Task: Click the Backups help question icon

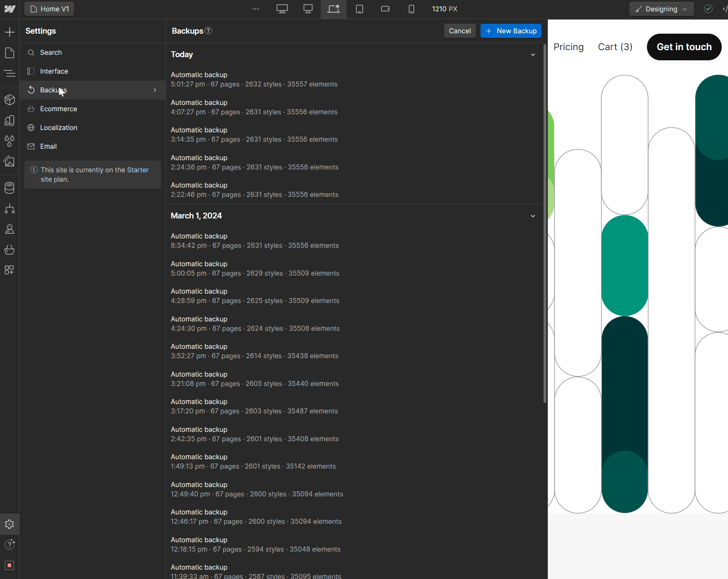Action: (209, 31)
